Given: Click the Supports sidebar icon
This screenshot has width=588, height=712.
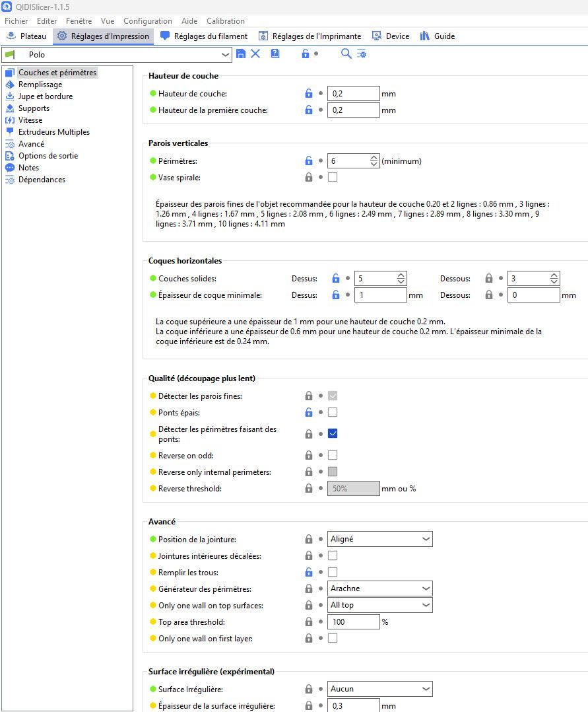Looking at the screenshot, I should point(10,108).
